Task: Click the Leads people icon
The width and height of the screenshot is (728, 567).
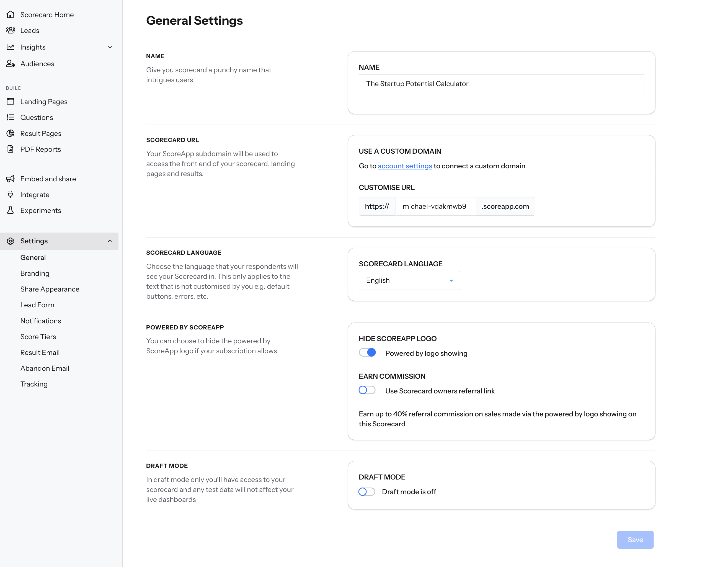Action: (x=10, y=30)
